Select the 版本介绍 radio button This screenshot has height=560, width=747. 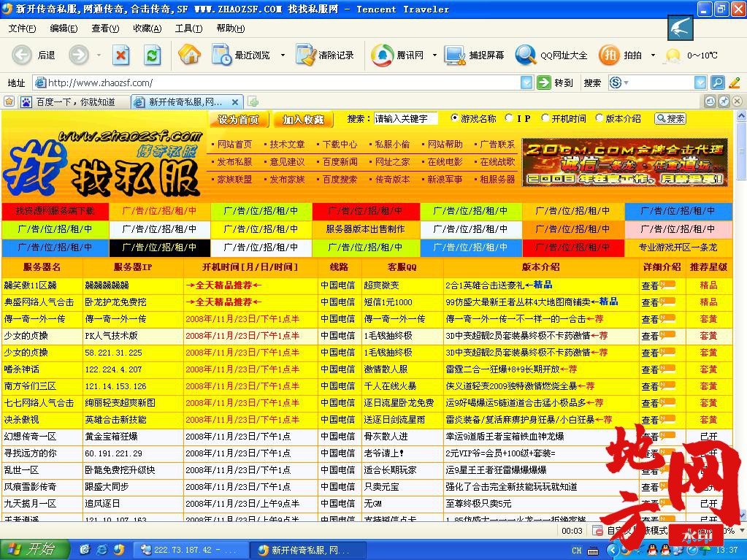[x=599, y=118]
